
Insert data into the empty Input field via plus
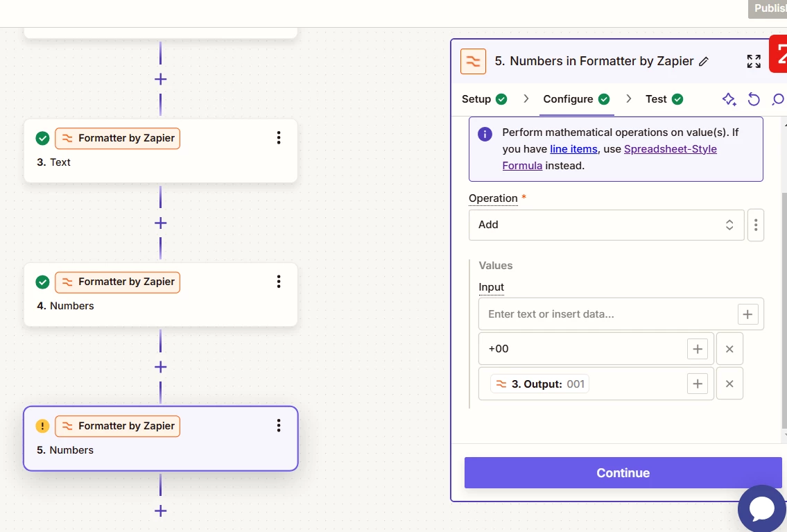point(747,314)
